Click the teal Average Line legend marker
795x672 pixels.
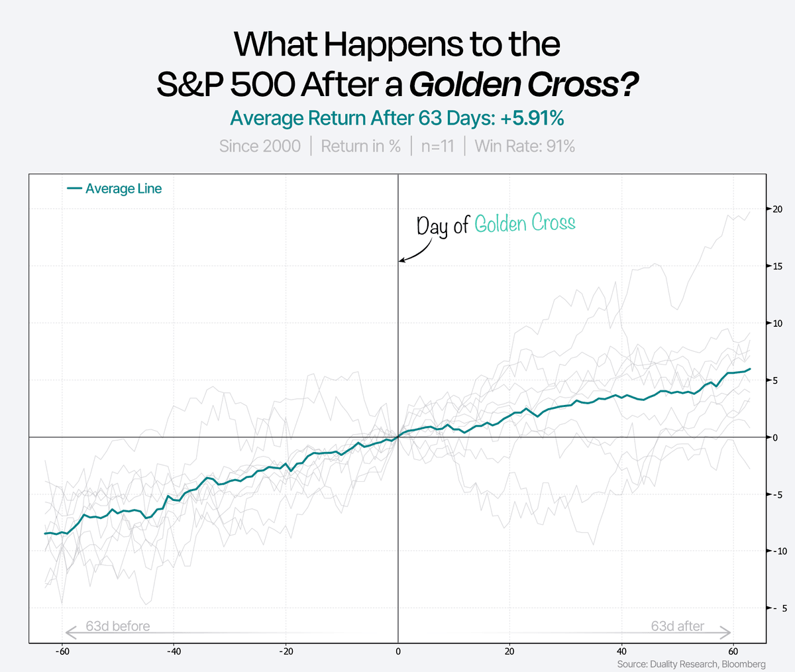(74, 189)
